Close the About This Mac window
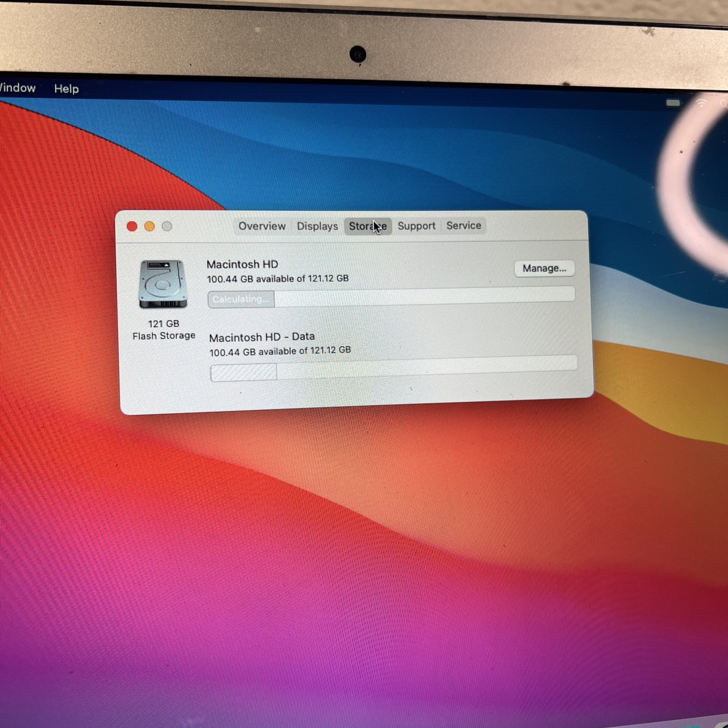Image resolution: width=728 pixels, height=728 pixels. [x=132, y=227]
